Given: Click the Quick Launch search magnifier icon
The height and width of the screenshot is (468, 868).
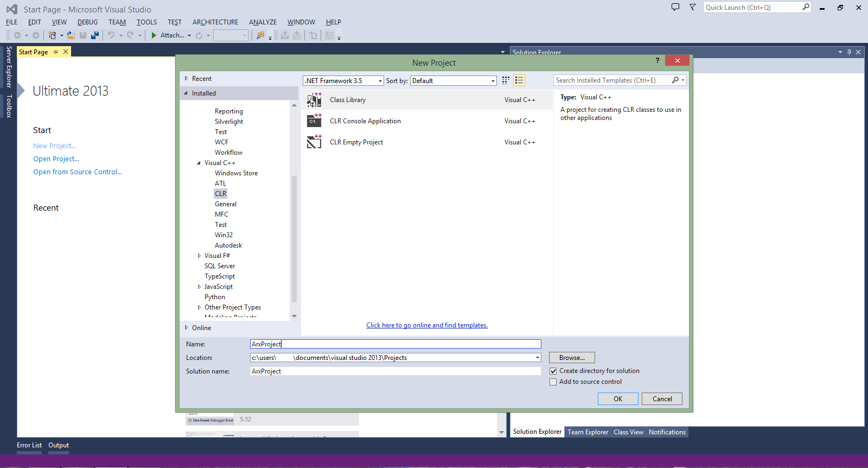Looking at the screenshot, I should tap(806, 7).
